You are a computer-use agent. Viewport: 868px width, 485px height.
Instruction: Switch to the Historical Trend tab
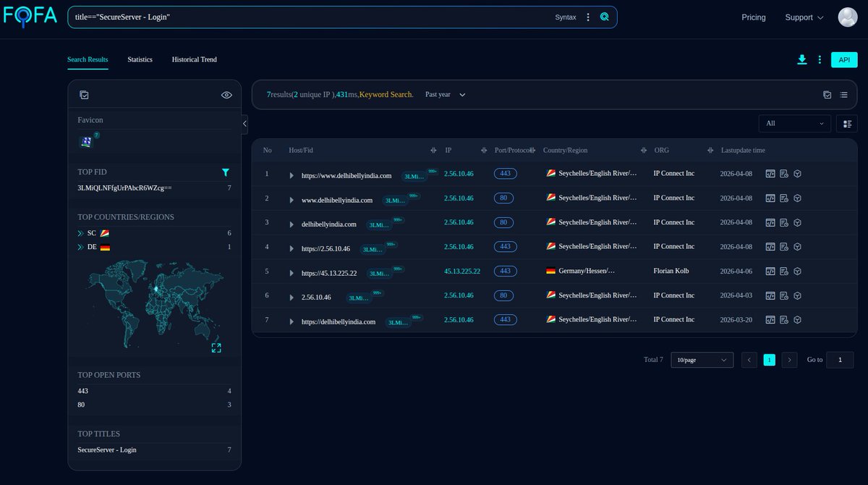coord(195,59)
